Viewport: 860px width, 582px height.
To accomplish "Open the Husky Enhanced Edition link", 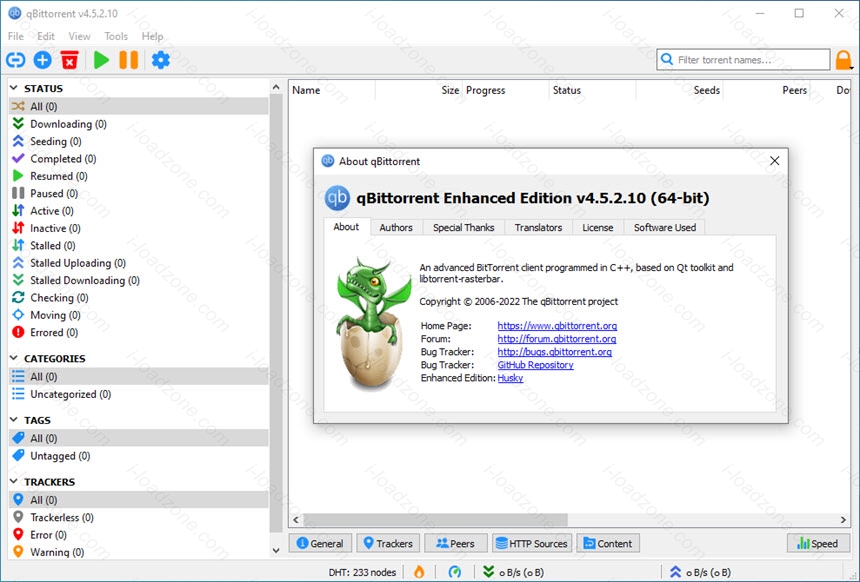I will [510, 378].
